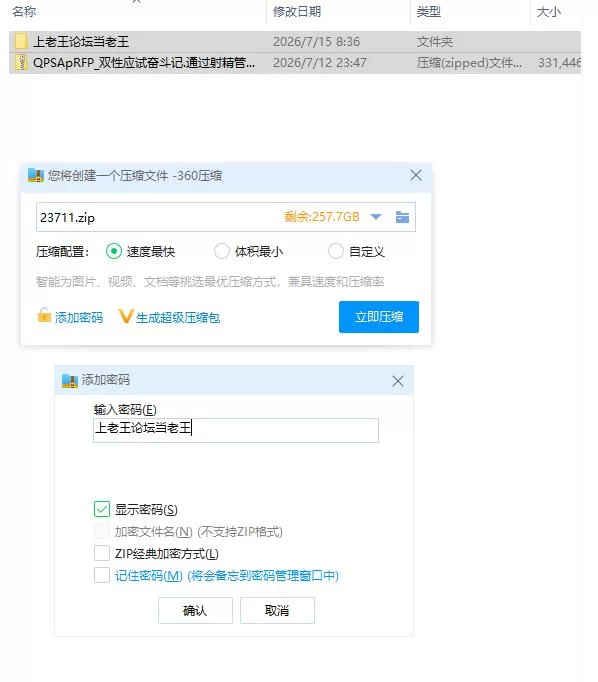Enable ZIP经典加密方式(L) checkbox
The height and width of the screenshot is (682, 598).
point(102,553)
